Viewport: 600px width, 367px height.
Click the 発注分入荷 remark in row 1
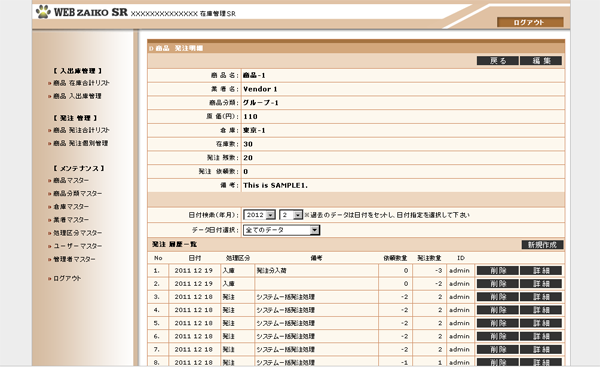click(x=271, y=271)
